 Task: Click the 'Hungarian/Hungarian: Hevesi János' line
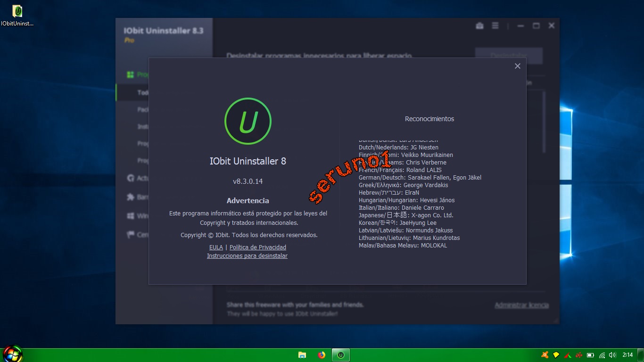(407, 200)
